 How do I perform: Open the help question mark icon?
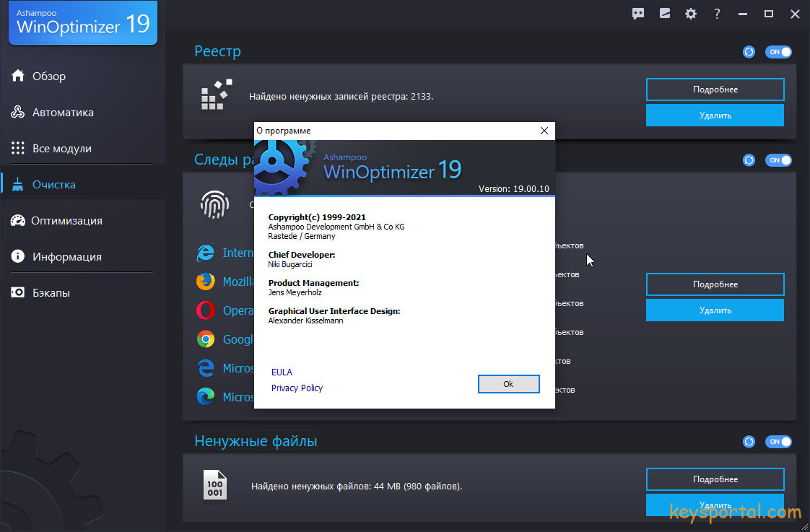(717, 13)
